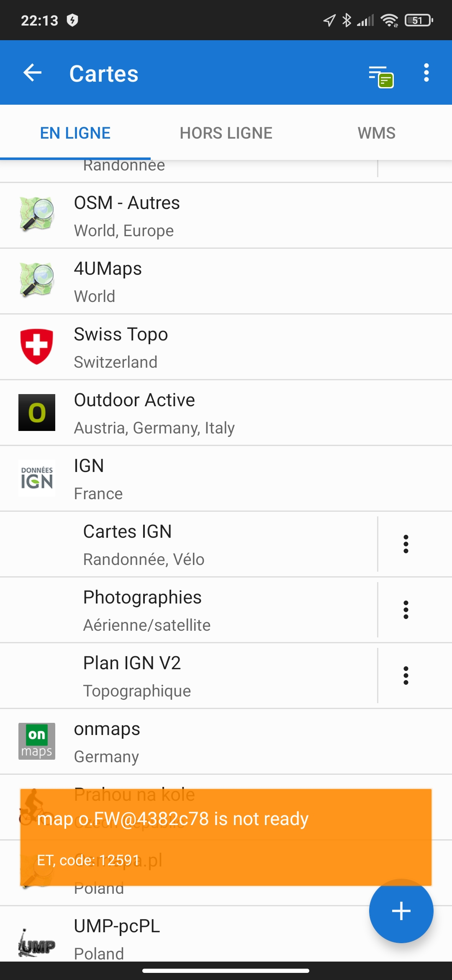
Task: Tap the 4UMaps magnifier map icon
Action: tap(37, 280)
